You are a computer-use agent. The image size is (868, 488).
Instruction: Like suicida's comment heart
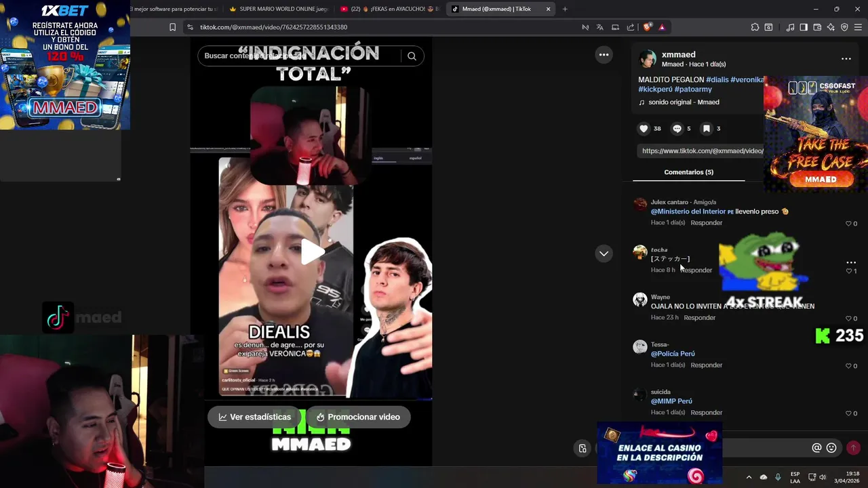[848, 413]
